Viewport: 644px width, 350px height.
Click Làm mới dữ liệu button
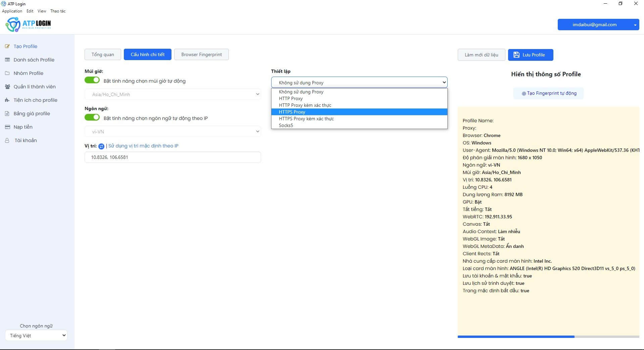point(481,55)
